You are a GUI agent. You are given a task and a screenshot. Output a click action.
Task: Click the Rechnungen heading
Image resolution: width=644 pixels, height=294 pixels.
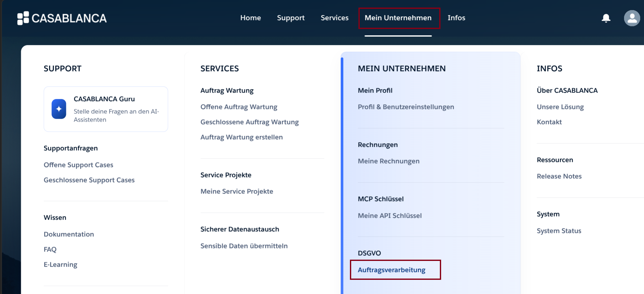tap(378, 145)
